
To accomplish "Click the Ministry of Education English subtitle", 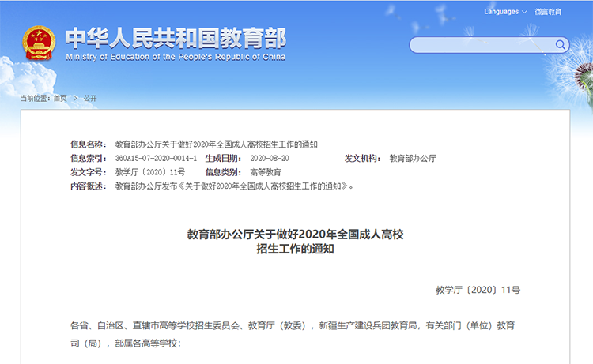I will (x=176, y=58).
